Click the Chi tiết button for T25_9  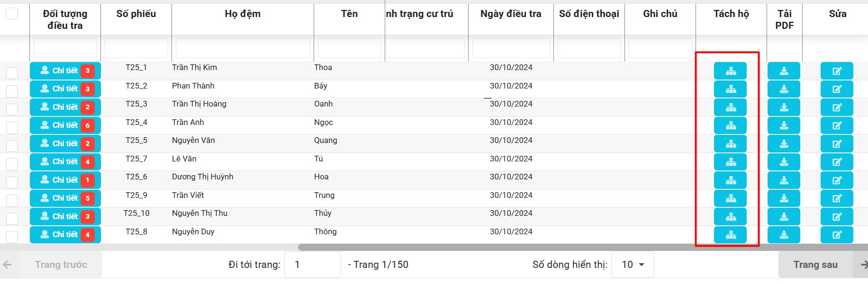[65, 198]
